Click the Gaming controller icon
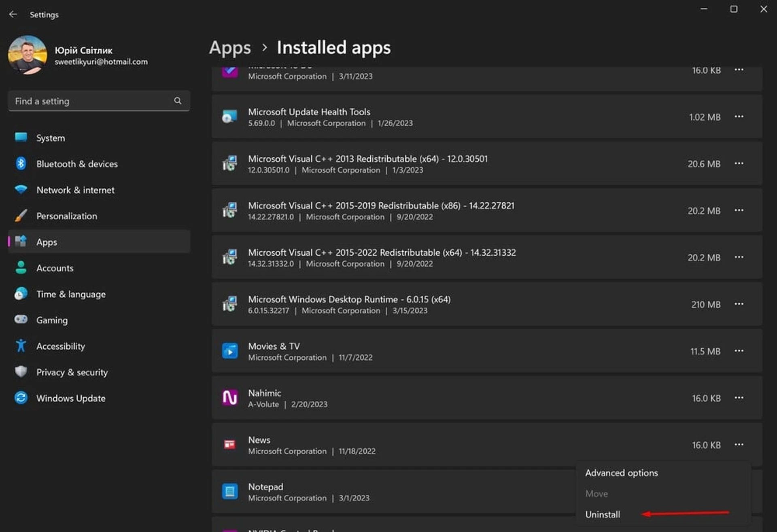 [x=21, y=320]
